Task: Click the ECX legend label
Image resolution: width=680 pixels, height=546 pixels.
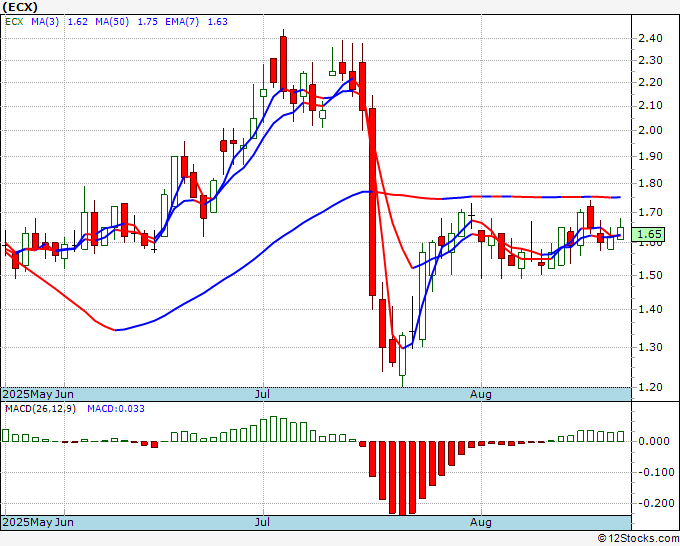Action: click(x=14, y=22)
